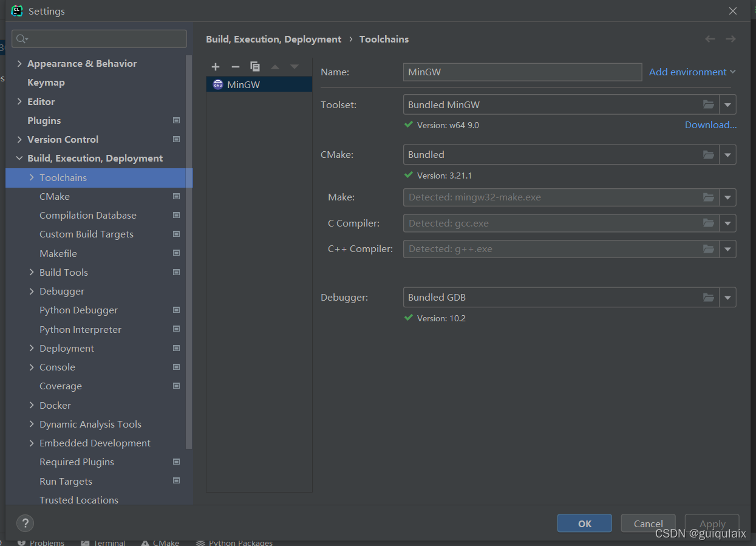Open Required Plugins settings

(77, 462)
